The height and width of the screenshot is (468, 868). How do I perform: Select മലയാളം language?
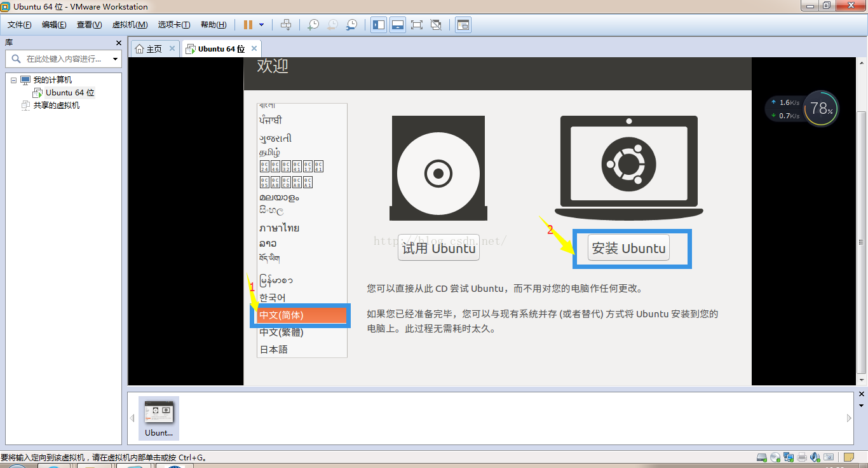[279, 197]
